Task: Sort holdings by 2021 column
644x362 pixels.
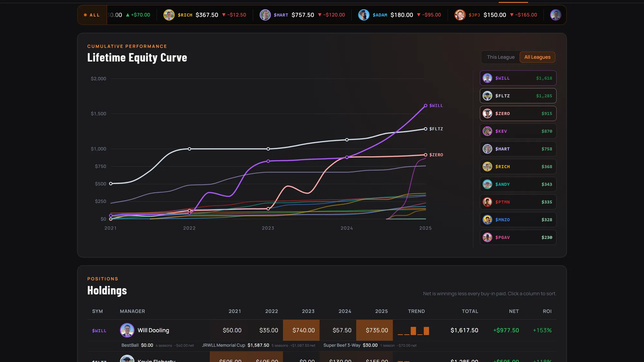Action: pyautogui.click(x=235, y=311)
